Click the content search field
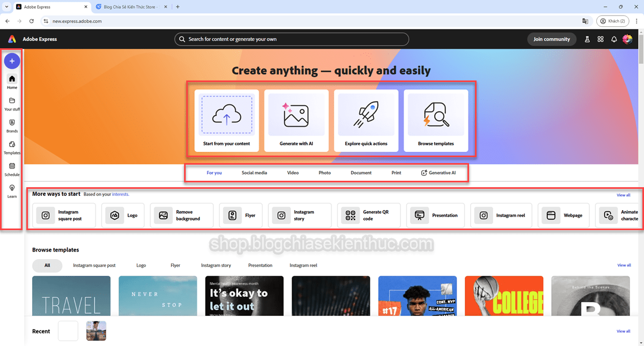644x346 pixels. 291,39
